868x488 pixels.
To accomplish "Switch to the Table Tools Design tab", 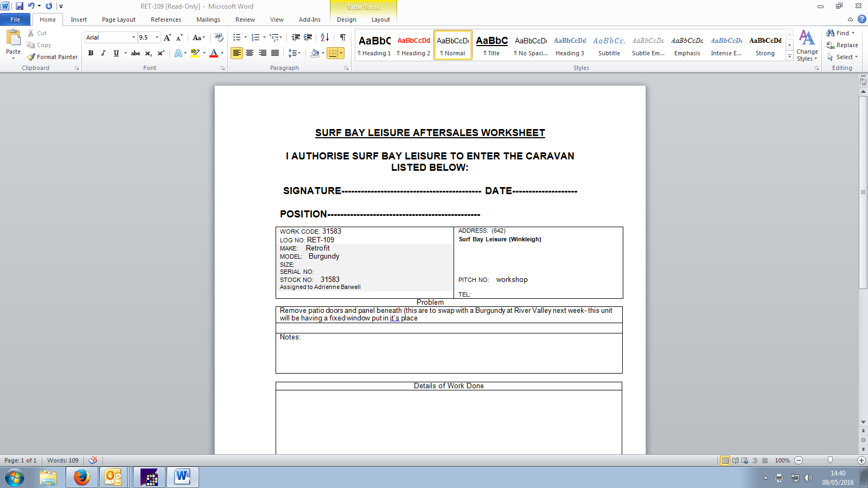I will pos(347,20).
